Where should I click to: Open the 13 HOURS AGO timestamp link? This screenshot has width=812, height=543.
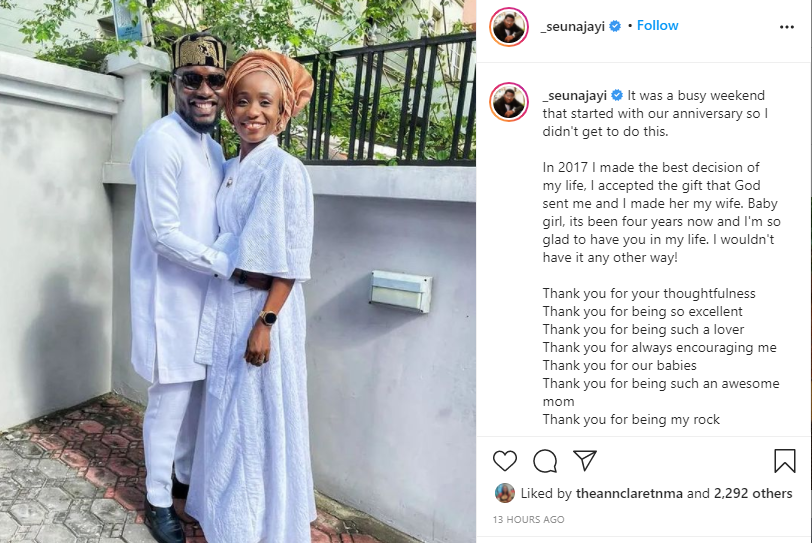click(528, 519)
